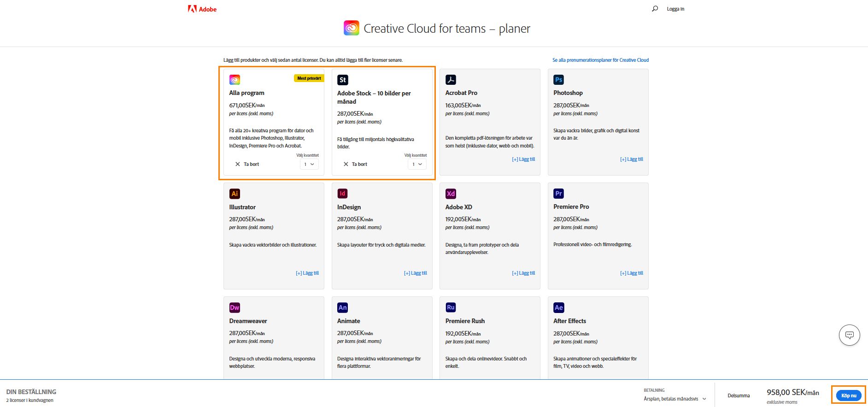Click Logga in link
Viewport: 868px width, 407px height.
pos(675,9)
